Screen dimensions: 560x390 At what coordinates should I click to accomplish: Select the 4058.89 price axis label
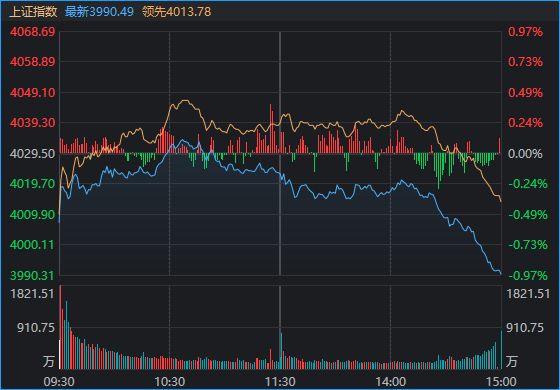33,62
